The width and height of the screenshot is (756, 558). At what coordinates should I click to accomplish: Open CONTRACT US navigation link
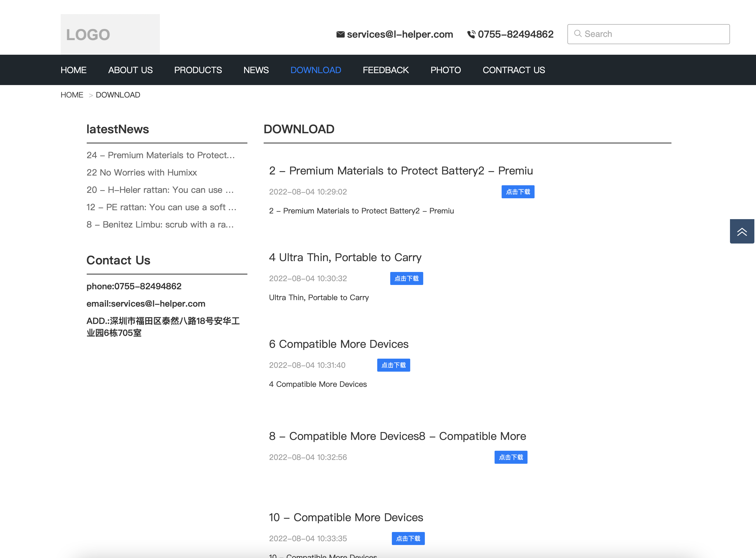(513, 70)
